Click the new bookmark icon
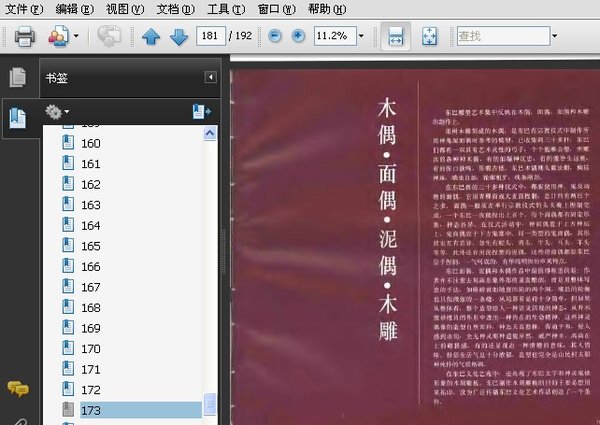The height and width of the screenshot is (425, 600). (202, 112)
